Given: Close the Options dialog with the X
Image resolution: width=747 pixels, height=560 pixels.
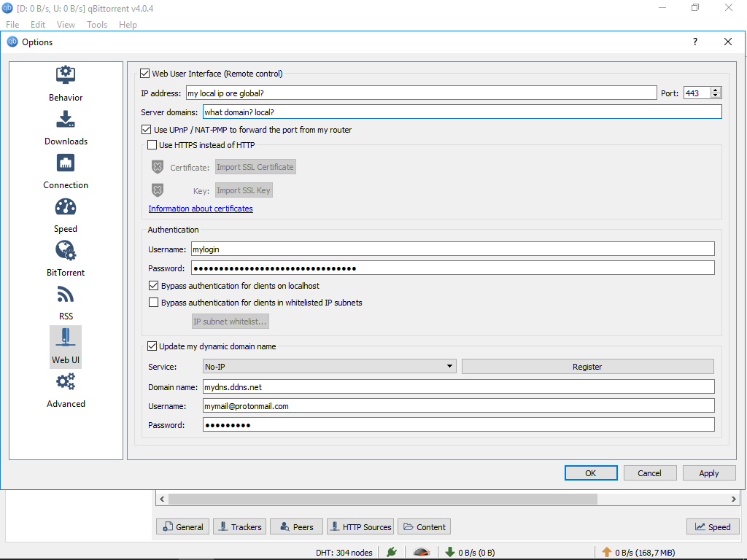Looking at the screenshot, I should (728, 42).
